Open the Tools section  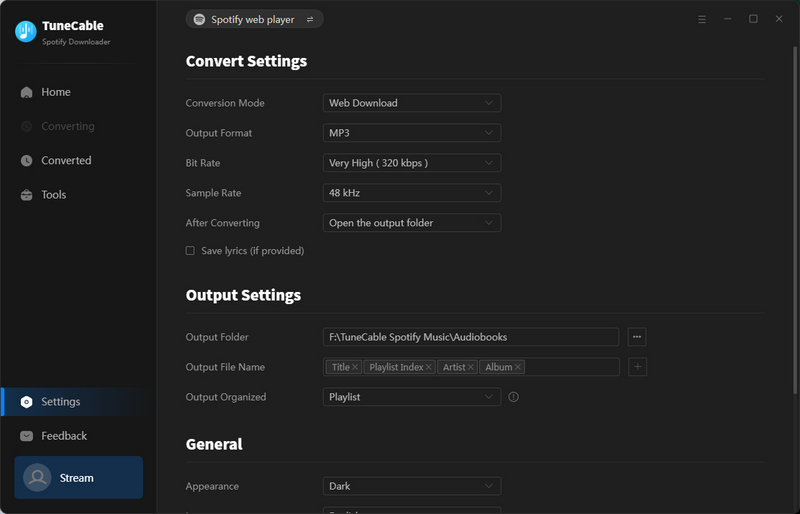coord(54,195)
